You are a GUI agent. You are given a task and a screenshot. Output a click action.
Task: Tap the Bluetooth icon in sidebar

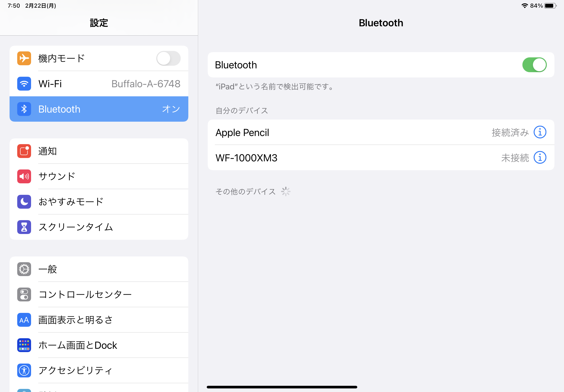click(x=24, y=109)
